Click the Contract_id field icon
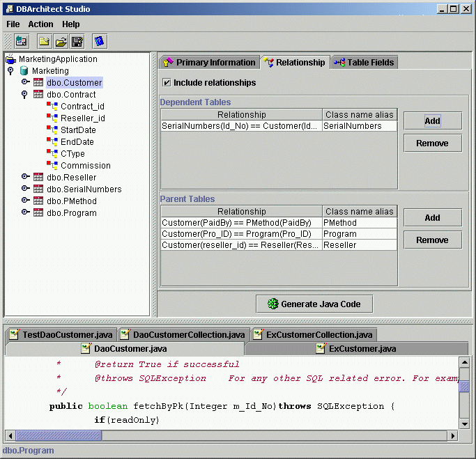Image resolution: width=476 pixels, height=459 pixels. coord(52,106)
